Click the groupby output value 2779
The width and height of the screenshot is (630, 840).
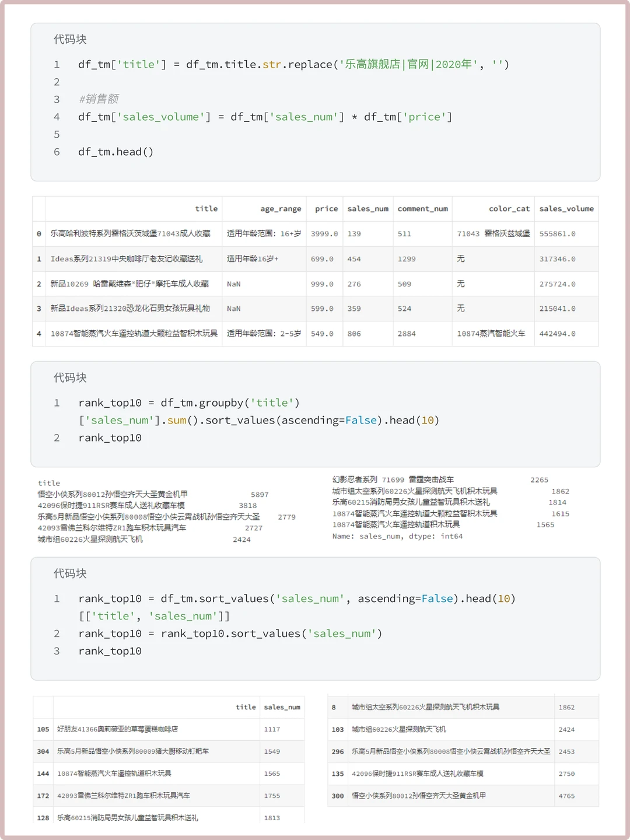tap(286, 517)
